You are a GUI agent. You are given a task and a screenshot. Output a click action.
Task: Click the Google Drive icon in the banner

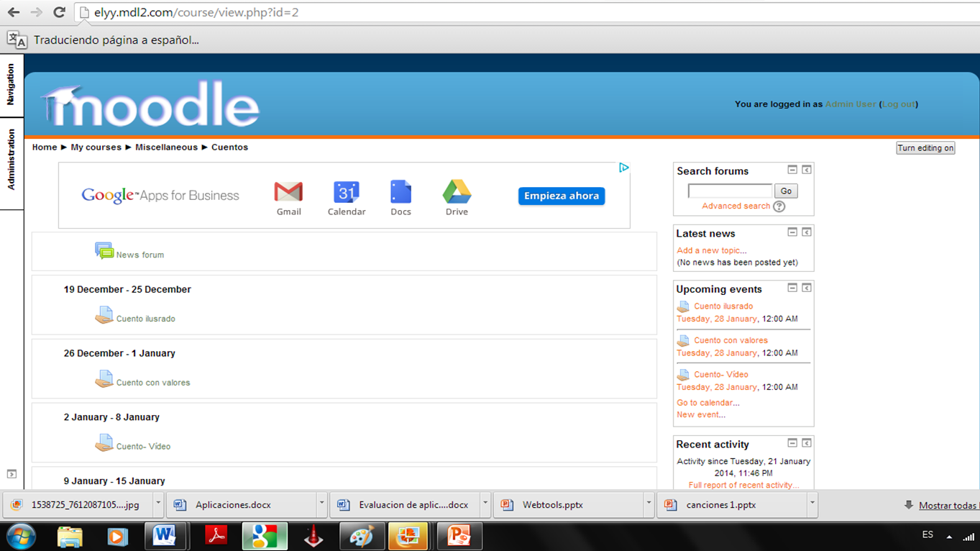[457, 193]
